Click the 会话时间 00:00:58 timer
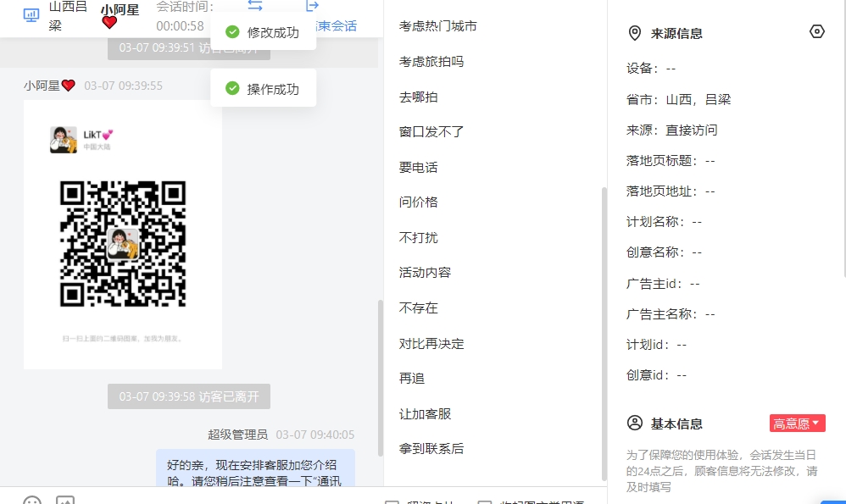The image size is (846, 504). [184, 16]
